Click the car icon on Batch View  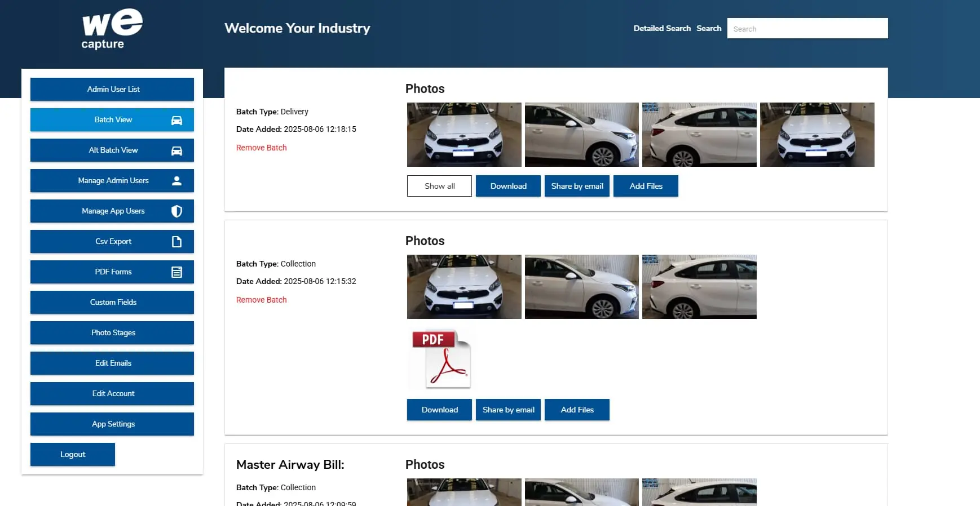coord(176,120)
